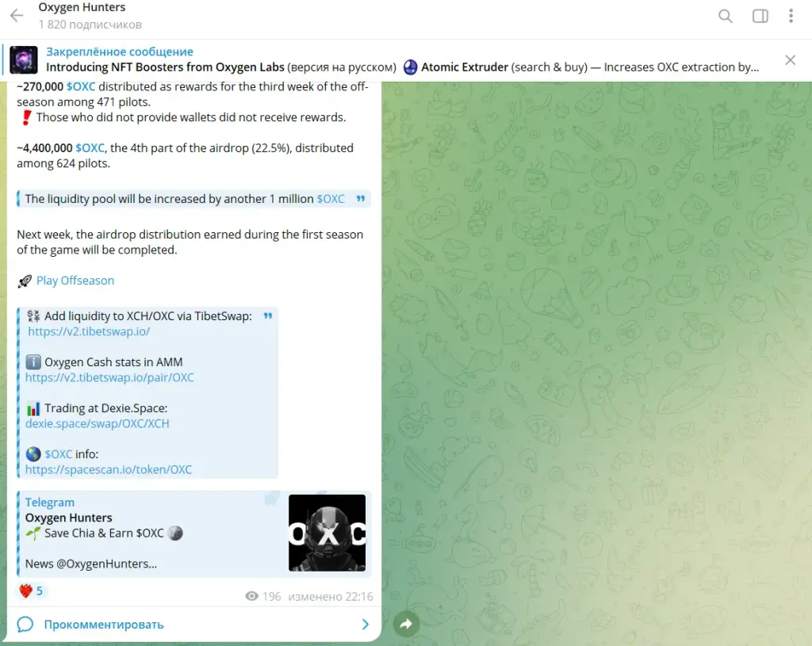Viewport: 812px width, 646px height.
Task: Go back using the arrow icon
Action: [17, 16]
